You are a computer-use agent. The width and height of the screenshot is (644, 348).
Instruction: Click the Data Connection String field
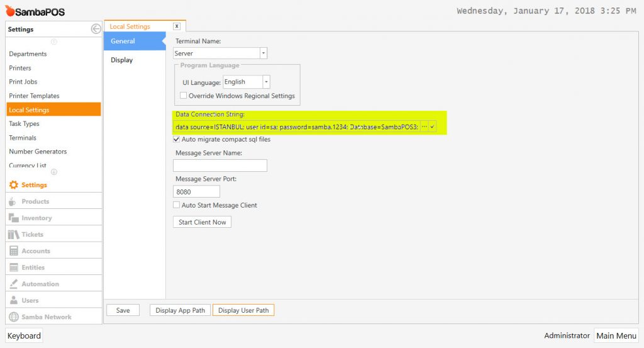(x=297, y=126)
